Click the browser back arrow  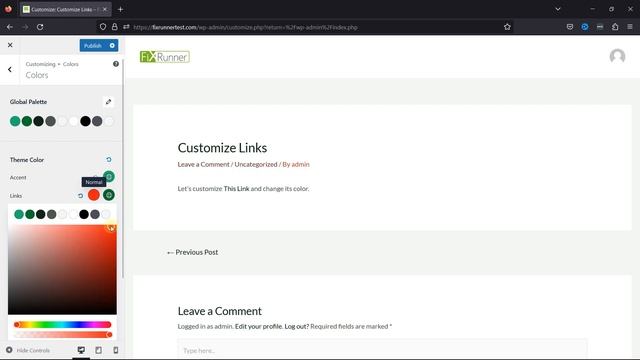pyautogui.click(x=10, y=27)
